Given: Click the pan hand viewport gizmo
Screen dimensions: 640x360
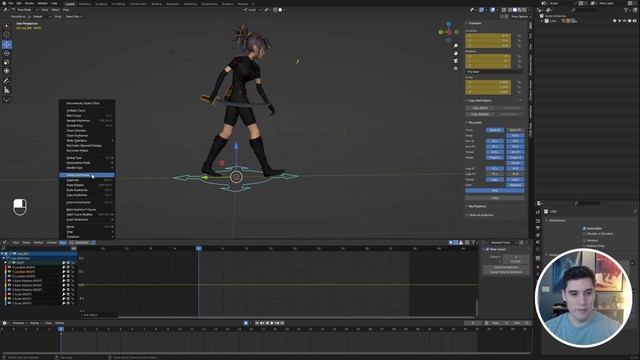Looking at the screenshot, I should click(456, 53).
